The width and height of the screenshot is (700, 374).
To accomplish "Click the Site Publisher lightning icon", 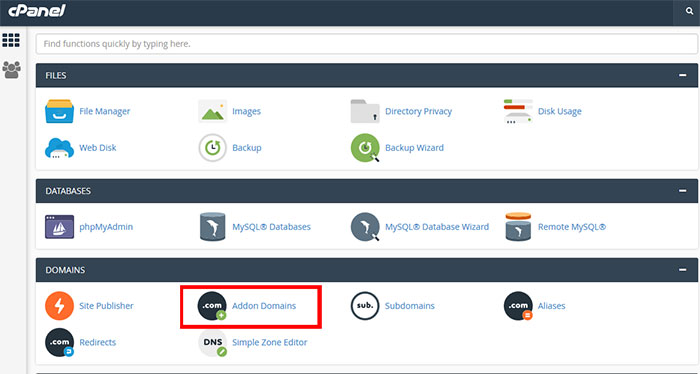I will [x=59, y=306].
